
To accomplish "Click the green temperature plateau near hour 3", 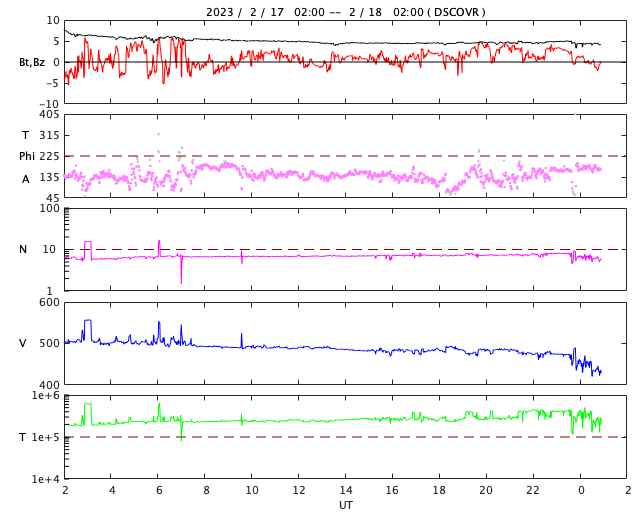I will click(x=88, y=404).
